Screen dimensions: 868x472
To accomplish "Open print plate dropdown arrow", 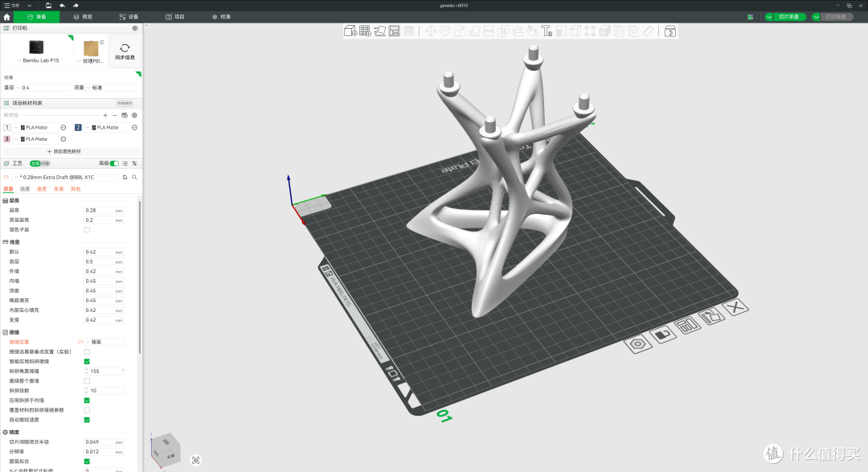I will (x=816, y=17).
